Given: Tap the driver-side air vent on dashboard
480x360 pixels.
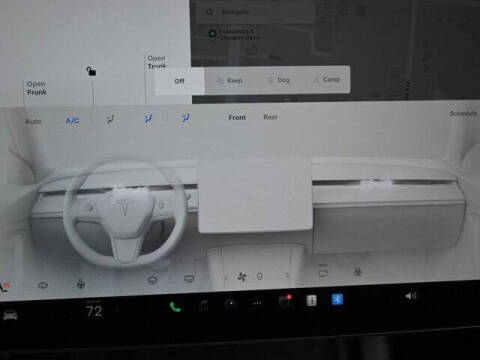Looking at the screenshot, I should point(129,189).
